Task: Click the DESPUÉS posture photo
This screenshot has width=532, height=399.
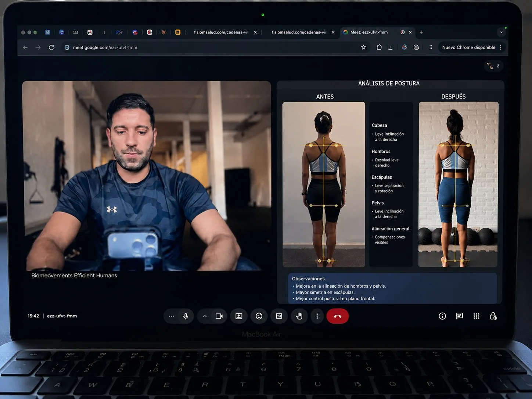Action: point(458,184)
